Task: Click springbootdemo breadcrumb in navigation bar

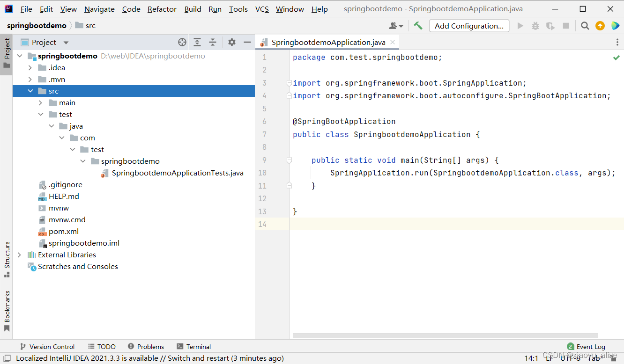Action: [37, 25]
